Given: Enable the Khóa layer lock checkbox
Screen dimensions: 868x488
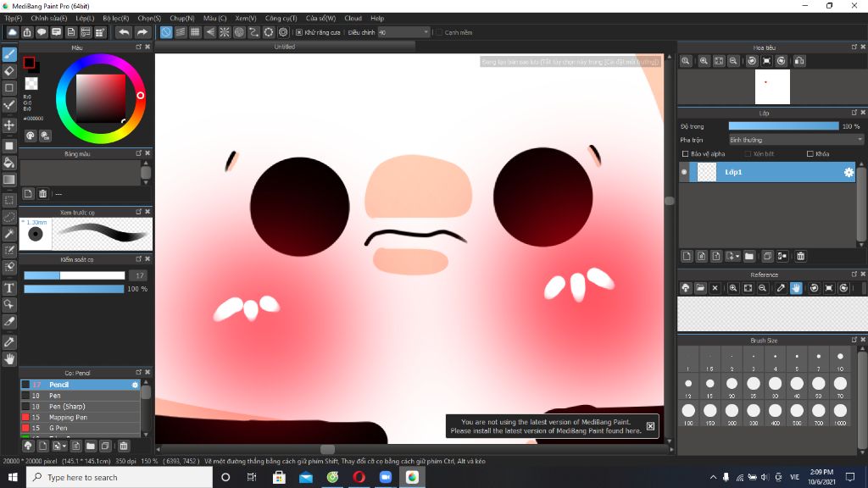Looking at the screenshot, I should [x=810, y=154].
